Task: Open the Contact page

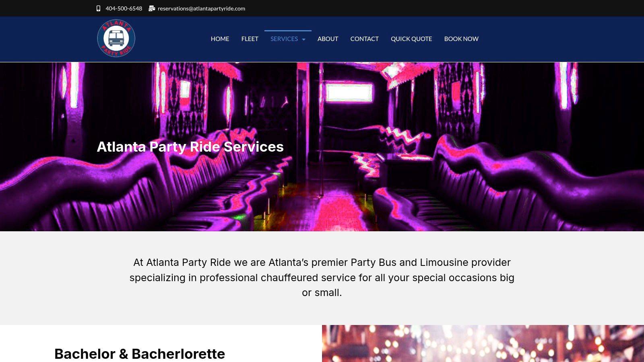Action: pyautogui.click(x=364, y=39)
